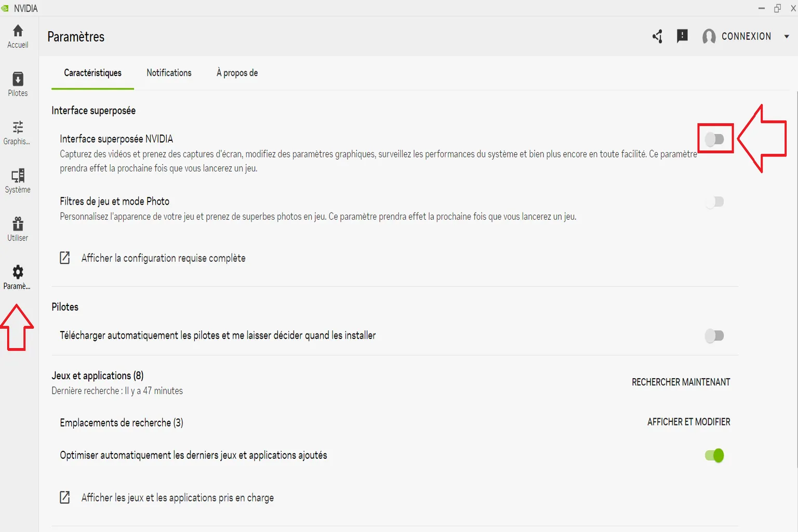Open the À propos de tab

pyautogui.click(x=237, y=73)
